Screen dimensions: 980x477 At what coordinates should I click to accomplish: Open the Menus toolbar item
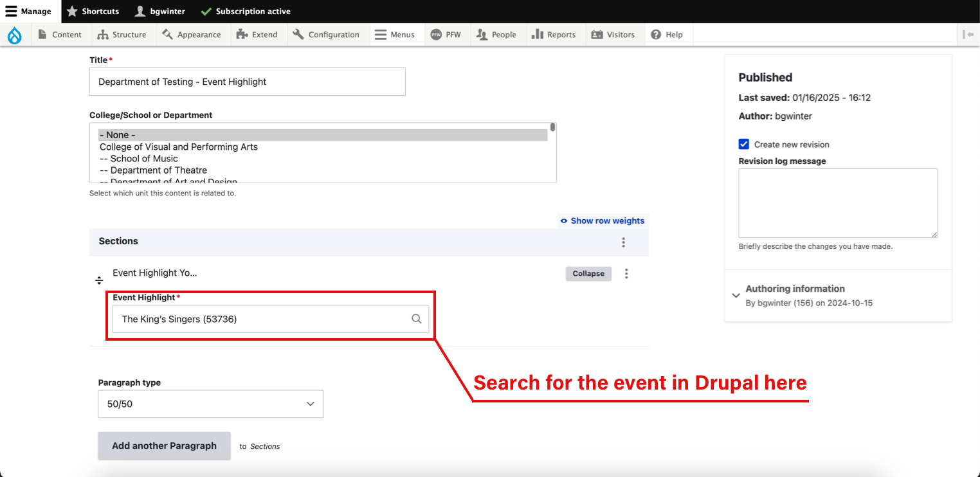click(x=395, y=35)
